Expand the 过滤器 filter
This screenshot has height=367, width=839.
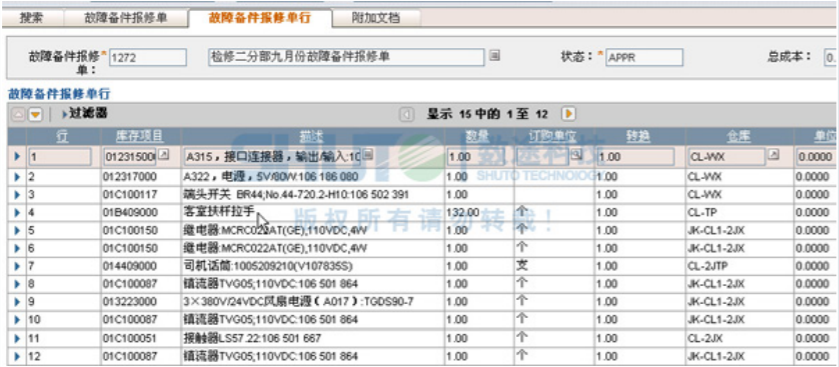85,113
